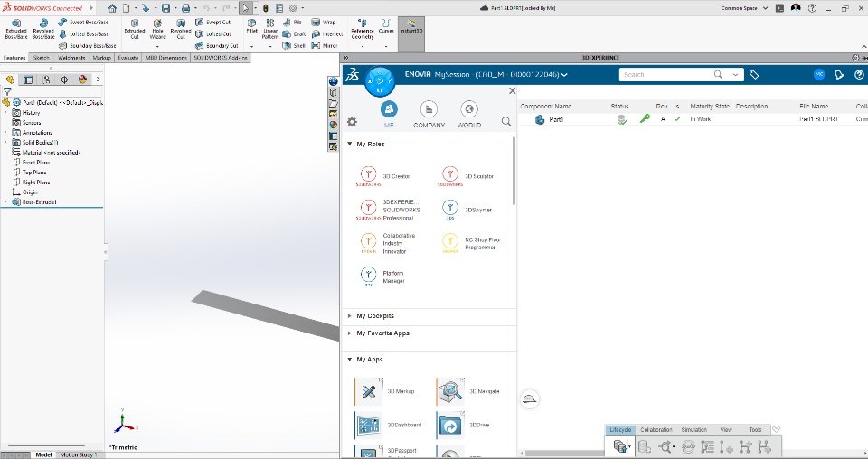Open Reference Geometry tools
The image size is (868, 459).
click(363, 29)
